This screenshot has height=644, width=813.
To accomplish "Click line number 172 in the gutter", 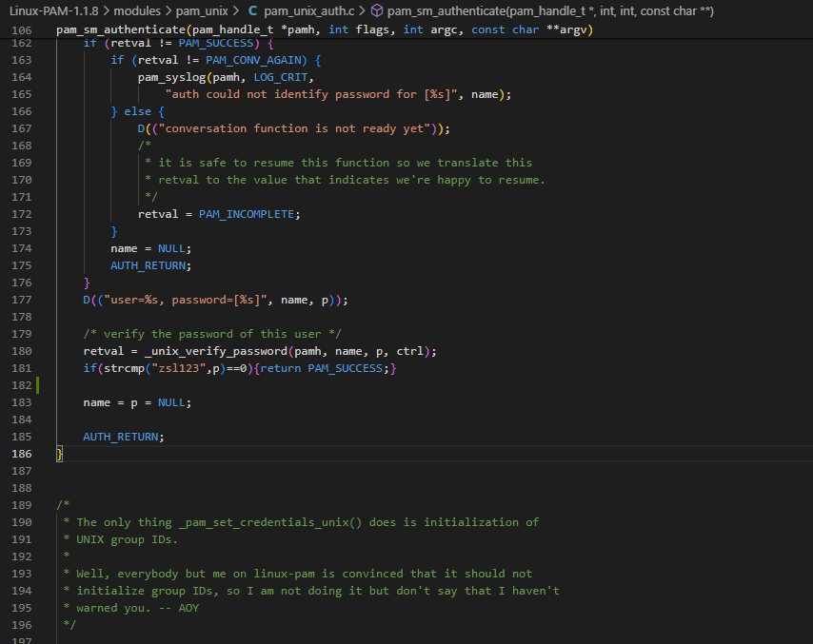I will tap(21, 214).
